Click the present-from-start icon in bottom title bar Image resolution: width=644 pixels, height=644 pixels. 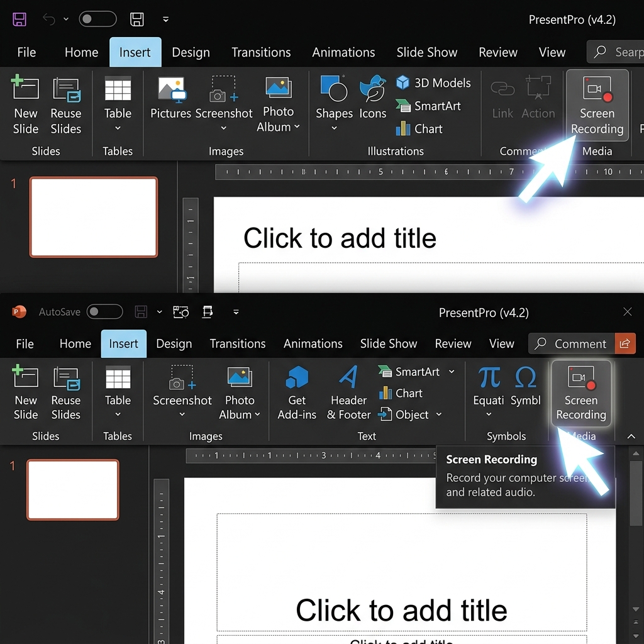pyautogui.click(x=208, y=312)
